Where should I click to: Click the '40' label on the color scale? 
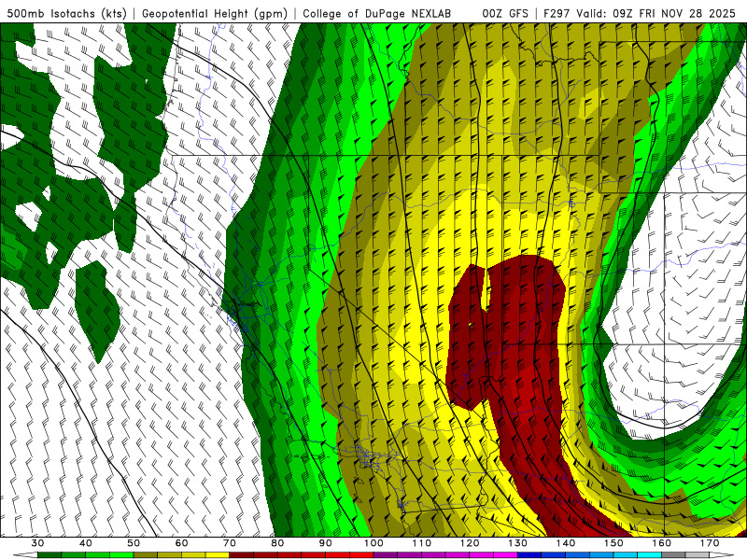pos(86,543)
